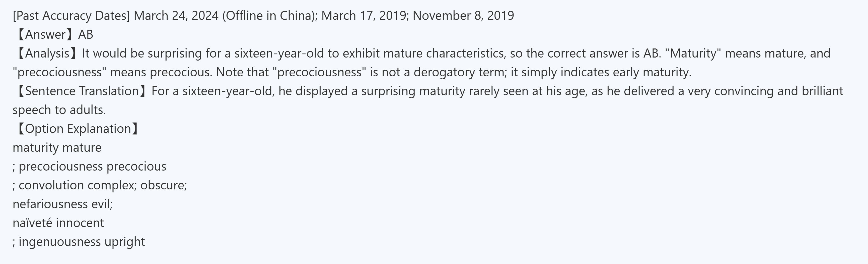The width and height of the screenshot is (868, 264).
Task: Click the date November 8, 2019
Action: (x=463, y=16)
